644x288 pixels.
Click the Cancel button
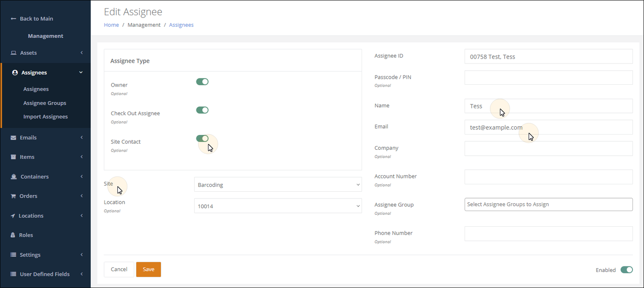point(119,270)
